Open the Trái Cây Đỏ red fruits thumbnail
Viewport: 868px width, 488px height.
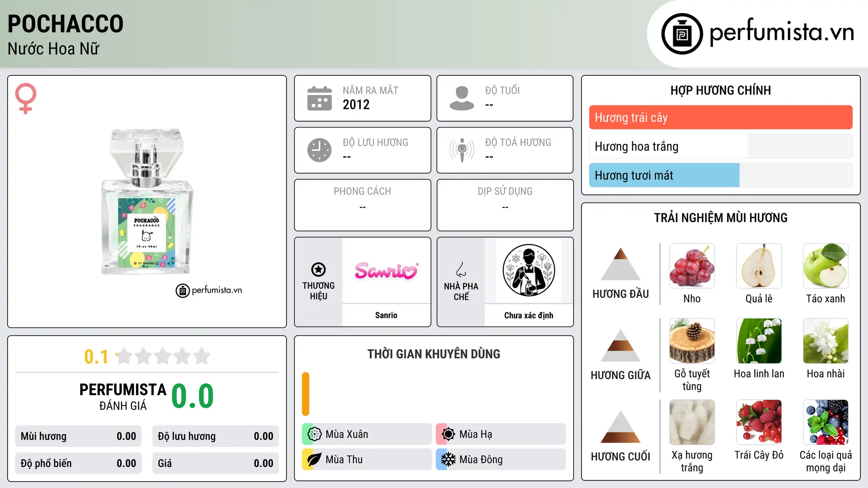[x=759, y=422]
